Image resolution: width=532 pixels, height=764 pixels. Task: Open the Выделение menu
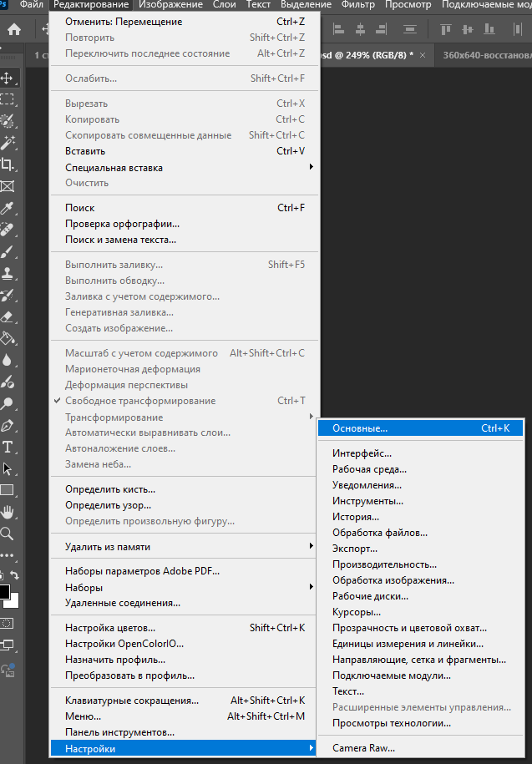tap(306, 5)
